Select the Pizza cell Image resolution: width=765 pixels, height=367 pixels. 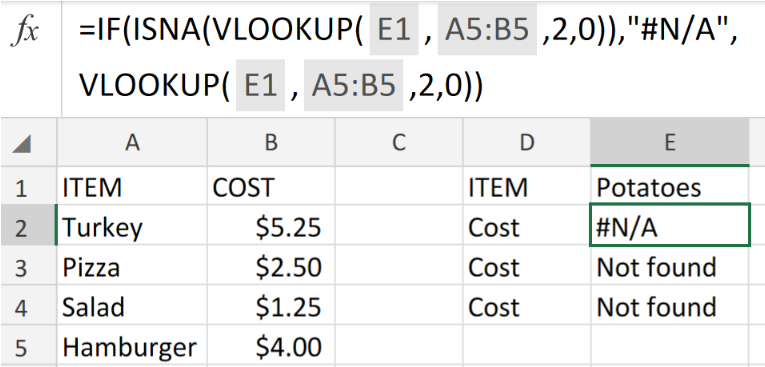pos(132,266)
